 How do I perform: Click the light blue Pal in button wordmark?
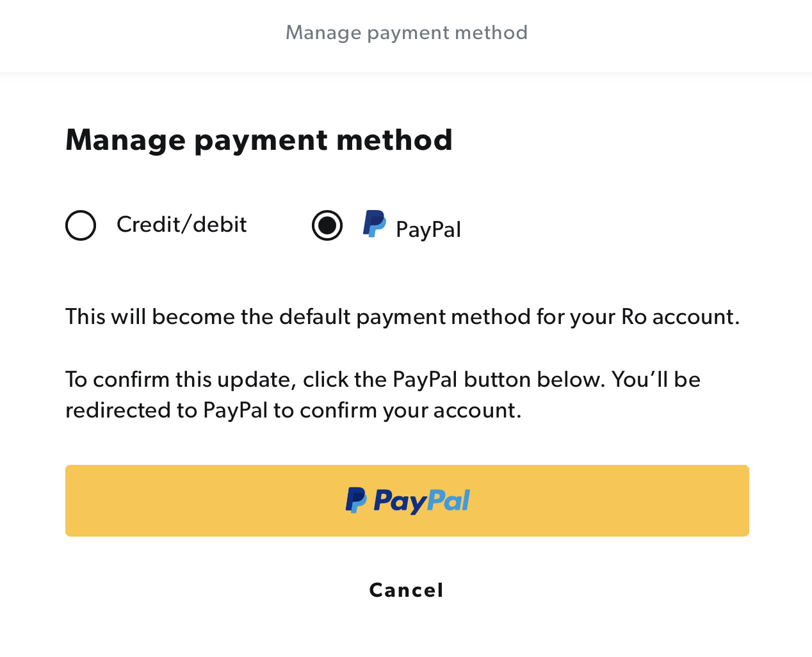(449, 500)
